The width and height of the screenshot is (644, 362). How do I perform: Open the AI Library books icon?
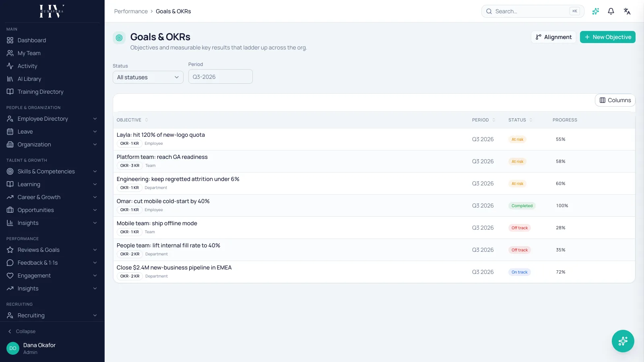10,79
